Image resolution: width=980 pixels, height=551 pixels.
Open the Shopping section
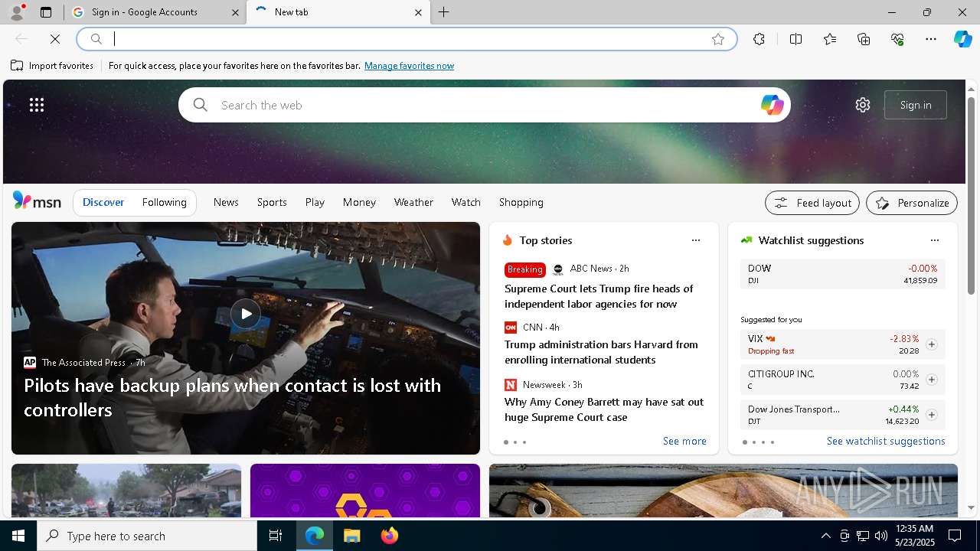coord(521,202)
